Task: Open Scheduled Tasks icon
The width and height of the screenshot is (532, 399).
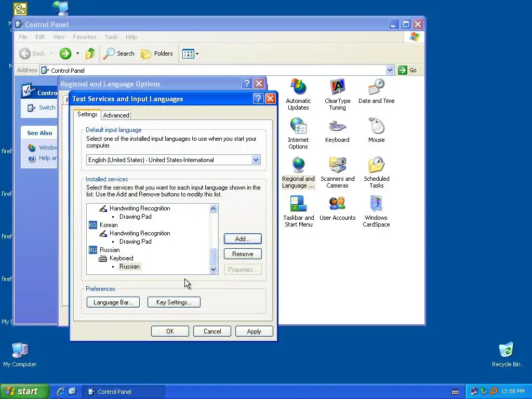Action: coord(376,172)
